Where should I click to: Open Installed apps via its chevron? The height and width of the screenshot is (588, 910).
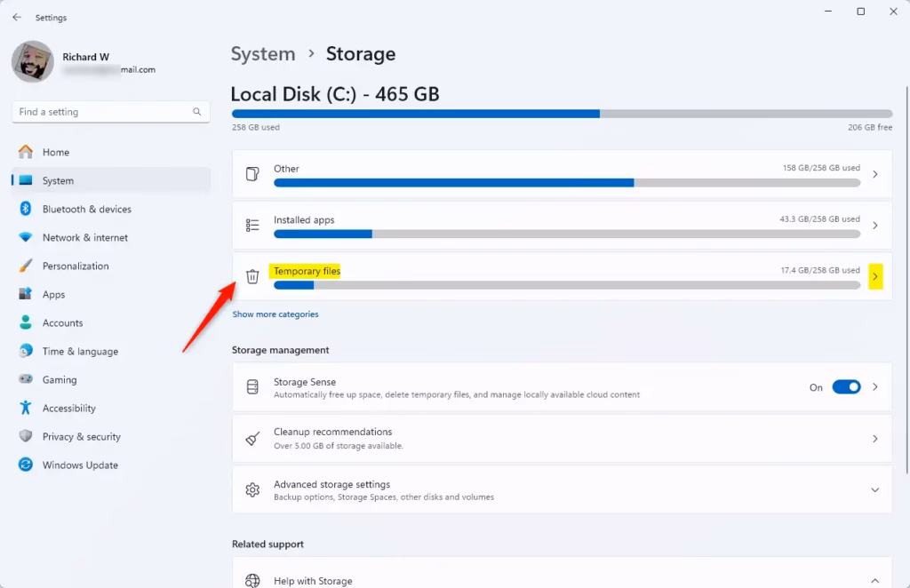tap(875, 225)
